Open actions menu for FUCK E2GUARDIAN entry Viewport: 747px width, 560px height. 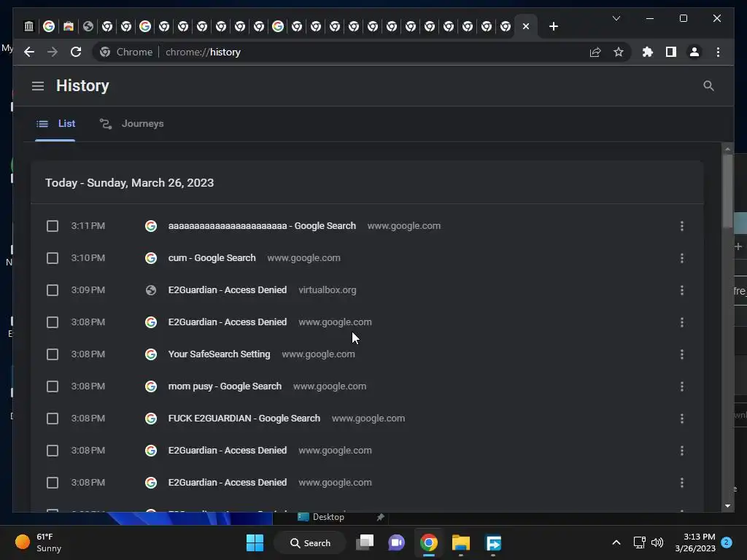[x=682, y=419]
